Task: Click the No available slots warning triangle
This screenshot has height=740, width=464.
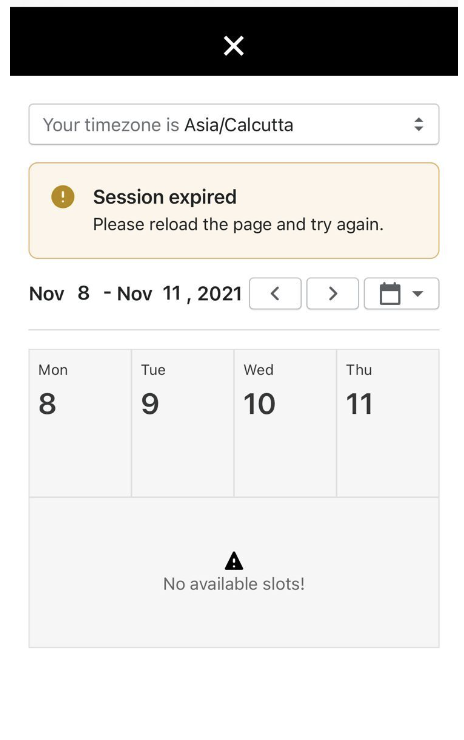Action: pyautogui.click(x=234, y=561)
